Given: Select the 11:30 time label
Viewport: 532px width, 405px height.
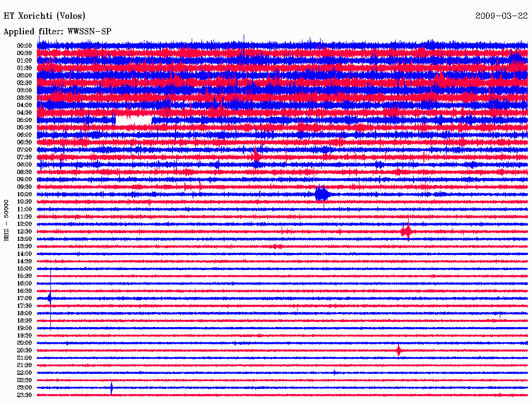Looking at the screenshot, I should click(x=24, y=217).
